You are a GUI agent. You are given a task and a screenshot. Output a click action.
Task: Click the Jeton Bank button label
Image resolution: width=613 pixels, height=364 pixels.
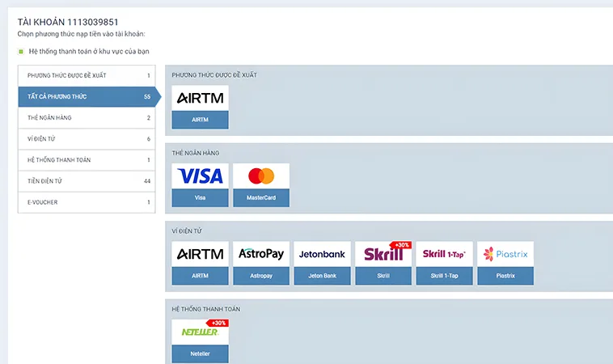[322, 276]
